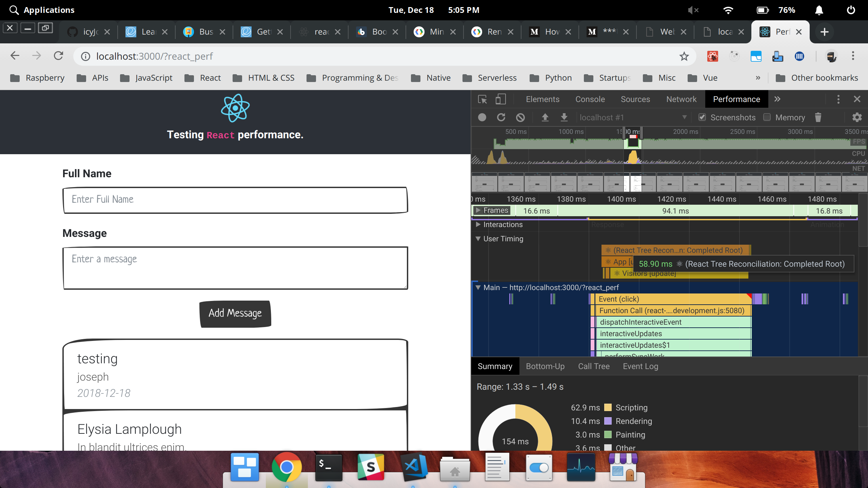Screen dimensions: 868x488
Task: Switch to the Call Tree tab
Action: pos(594,366)
